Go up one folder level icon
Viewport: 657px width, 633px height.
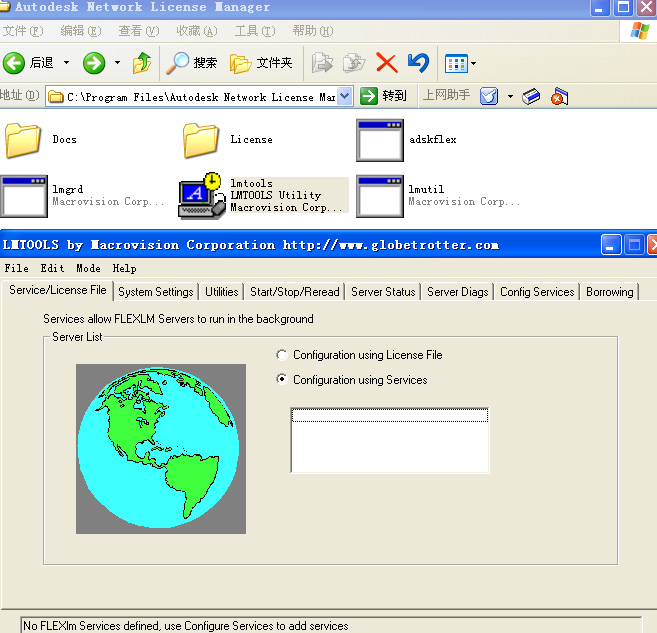[x=142, y=63]
